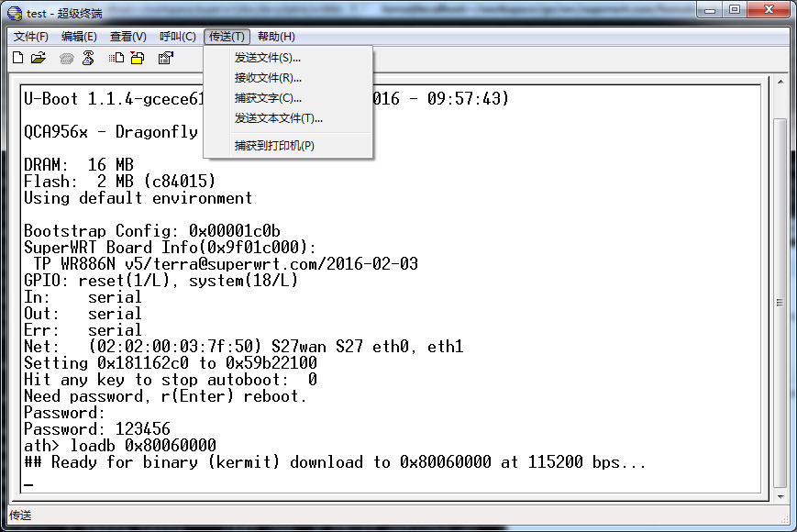Viewport: 797px width, 532px height.
Task: Click the 'Err: serial' line
Action: coord(83,330)
